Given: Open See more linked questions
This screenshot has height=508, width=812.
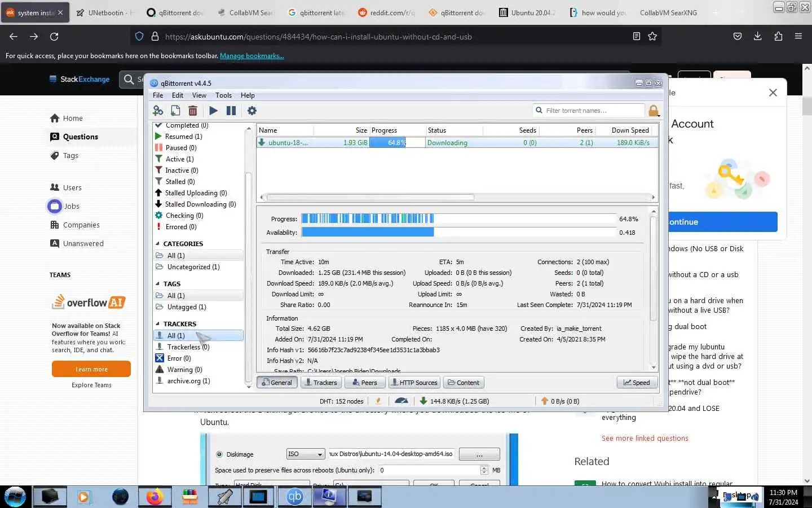Looking at the screenshot, I should pos(645,439).
